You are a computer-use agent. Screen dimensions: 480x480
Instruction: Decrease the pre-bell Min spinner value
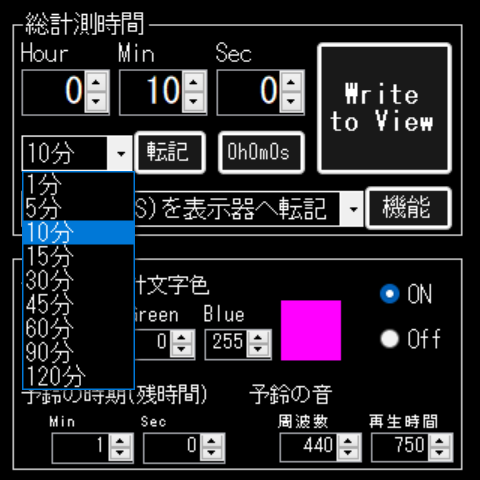(120, 453)
